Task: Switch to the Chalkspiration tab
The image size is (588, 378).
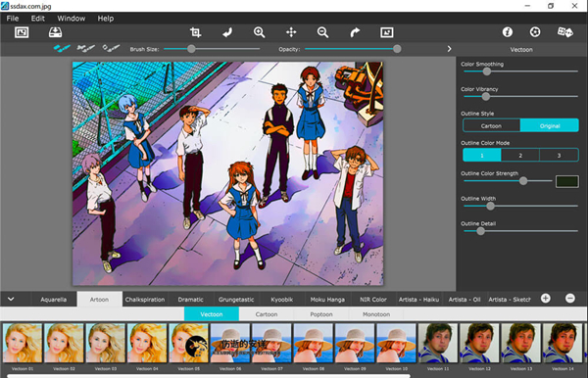Action: point(145,300)
